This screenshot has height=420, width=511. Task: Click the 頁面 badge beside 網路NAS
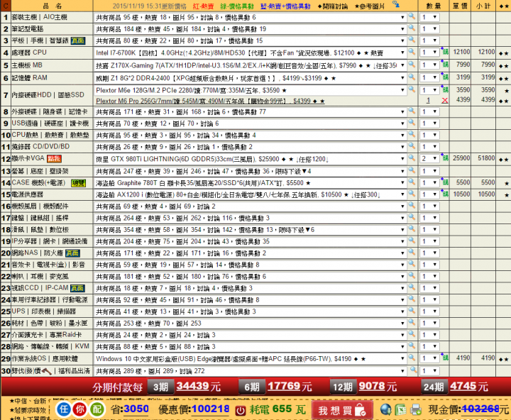point(72,253)
